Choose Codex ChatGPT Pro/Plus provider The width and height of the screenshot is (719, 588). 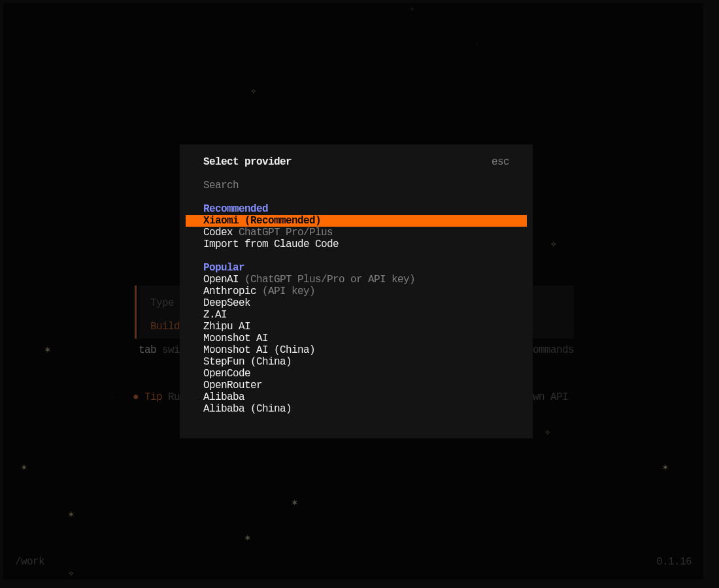356,233
